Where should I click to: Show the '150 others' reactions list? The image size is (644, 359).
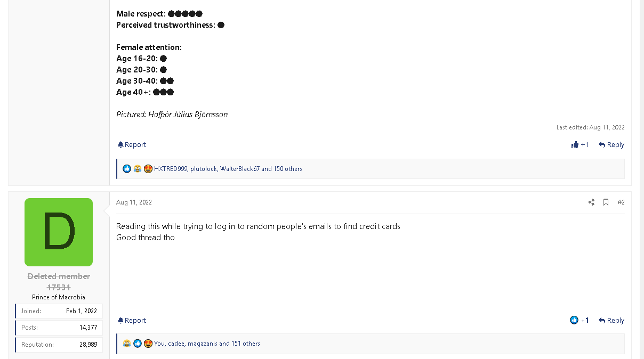tap(288, 169)
